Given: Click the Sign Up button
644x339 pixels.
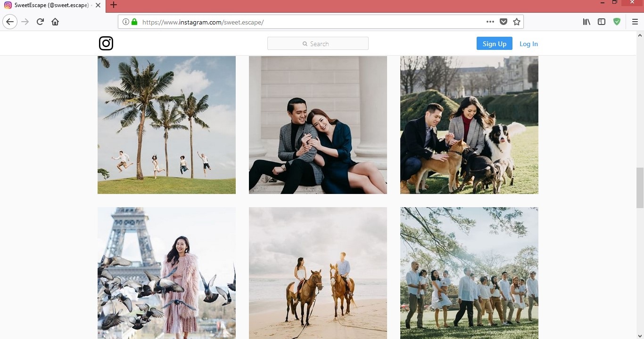Looking at the screenshot, I should (494, 44).
